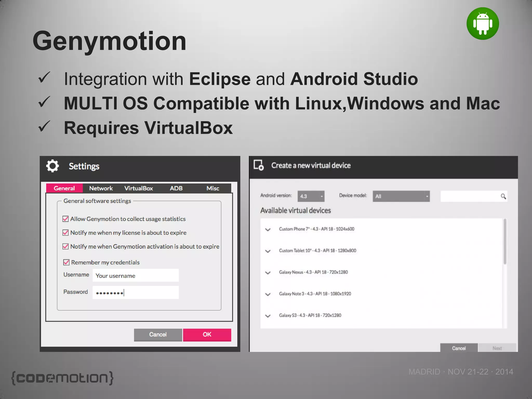Uncheck Remember my credentials
The width and height of the screenshot is (532, 399).
(66, 262)
